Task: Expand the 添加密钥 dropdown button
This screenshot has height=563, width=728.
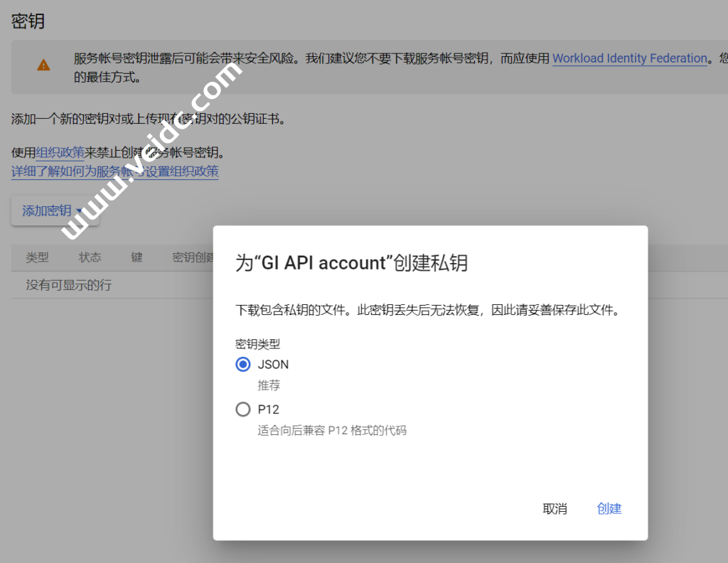Action: pyautogui.click(x=55, y=210)
